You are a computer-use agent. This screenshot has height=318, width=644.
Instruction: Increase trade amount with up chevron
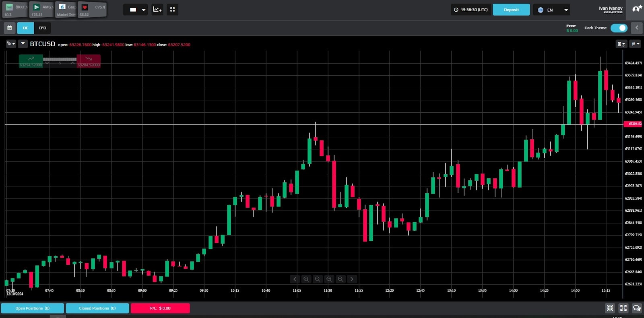click(x=72, y=63)
